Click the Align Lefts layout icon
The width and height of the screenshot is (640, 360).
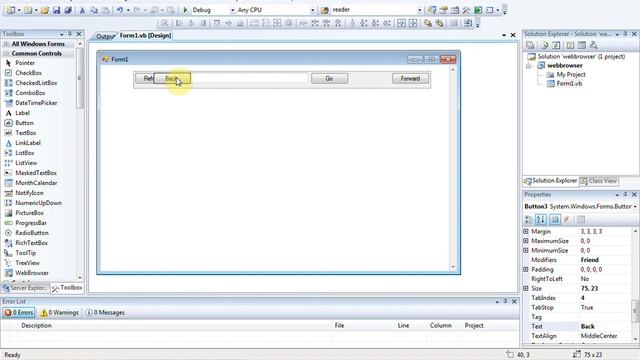click(179, 23)
